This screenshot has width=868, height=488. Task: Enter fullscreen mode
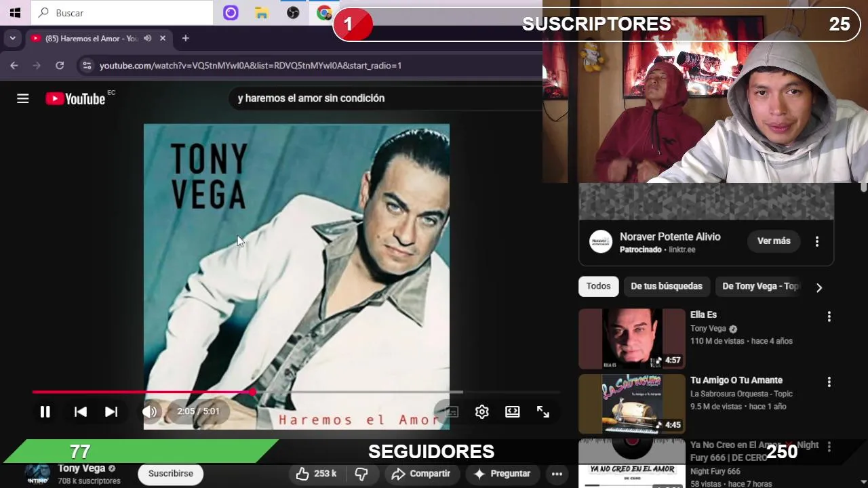[x=543, y=411]
